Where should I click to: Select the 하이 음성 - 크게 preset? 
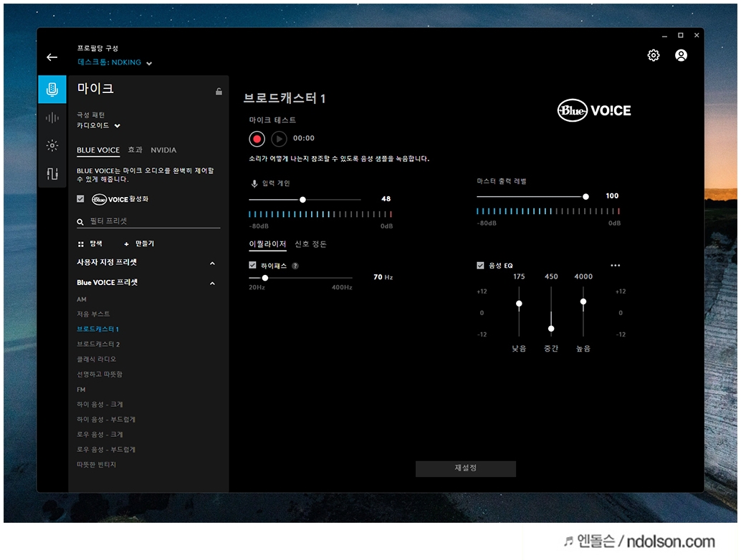click(x=100, y=405)
